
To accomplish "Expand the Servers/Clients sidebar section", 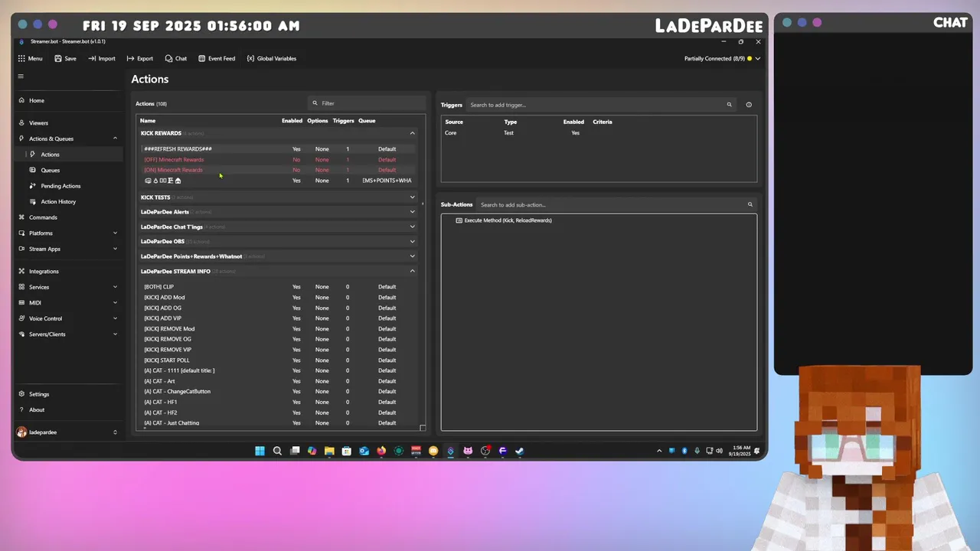I will pyautogui.click(x=115, y=334).
